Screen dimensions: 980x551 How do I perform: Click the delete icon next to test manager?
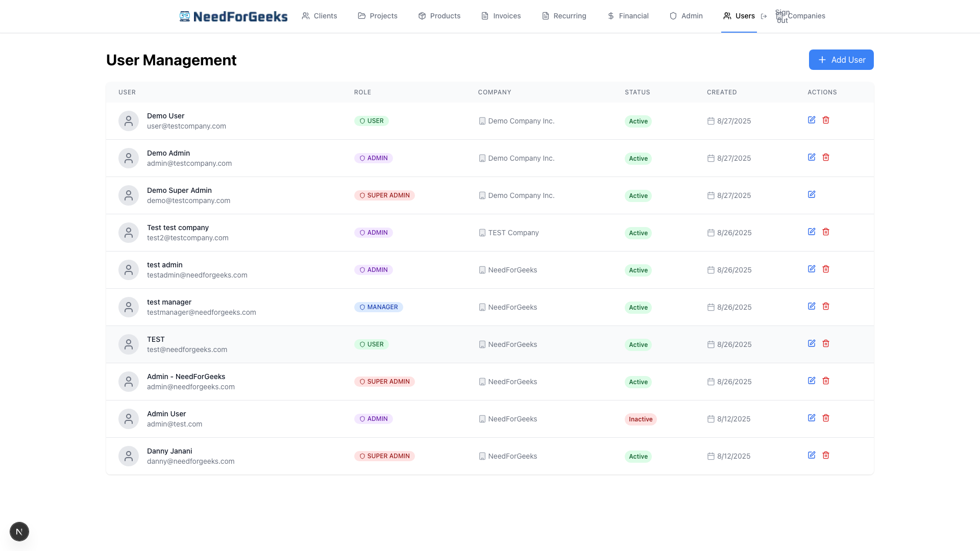click(x=826, y=306)
